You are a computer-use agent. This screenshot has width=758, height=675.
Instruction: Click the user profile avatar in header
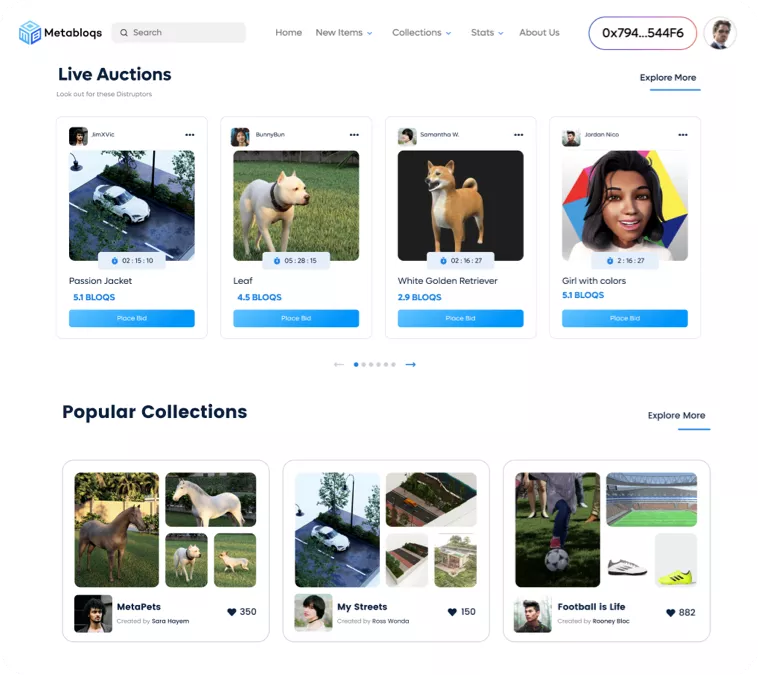click(720, 33)
